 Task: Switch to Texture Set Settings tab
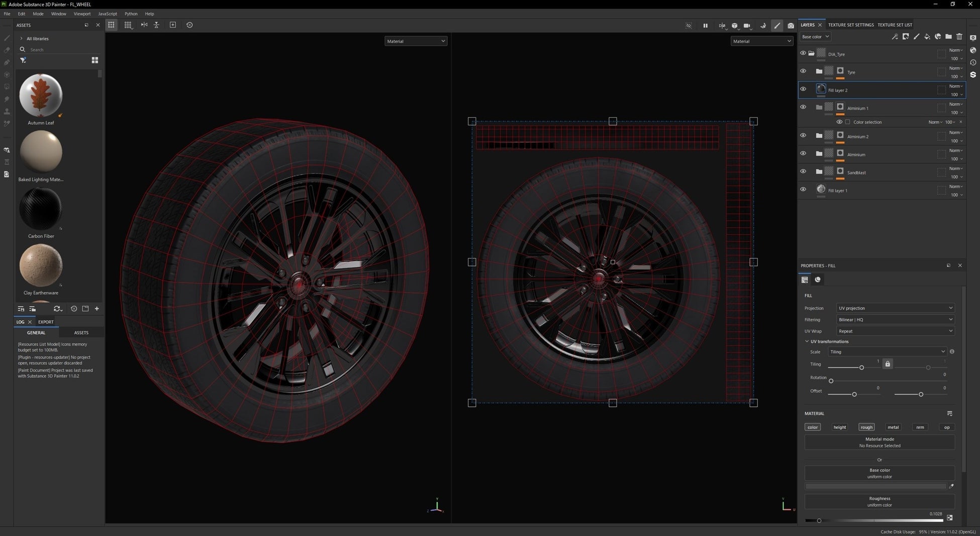[x=851, y=25]
